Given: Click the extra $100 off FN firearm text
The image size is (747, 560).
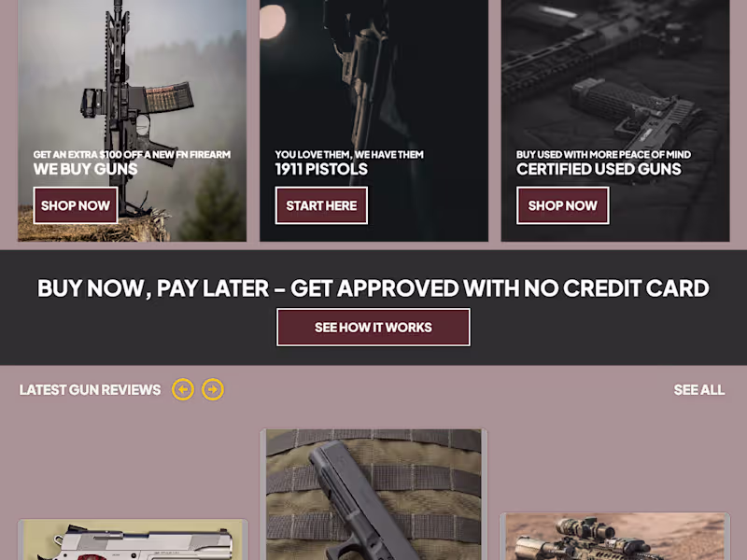Looking at the screenshot, I should coord(132,154).
